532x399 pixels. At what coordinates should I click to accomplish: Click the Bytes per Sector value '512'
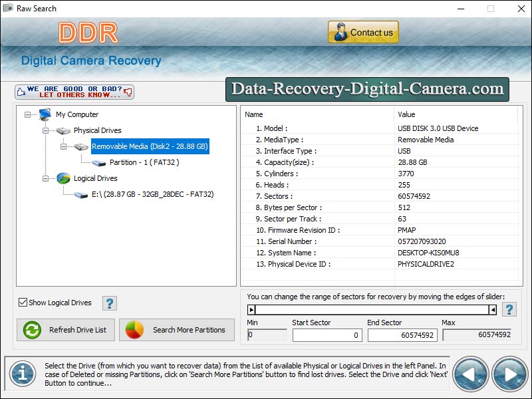click(404, 207)
